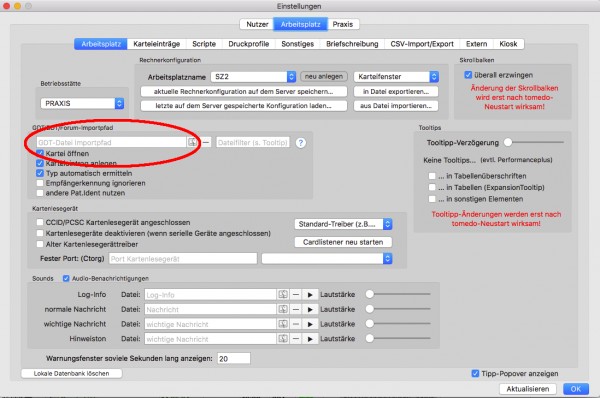The height and width of the screenshot is (398, 600).
Task: Disable tooltips 'in Tabellenüberschriften'
Action: (432, 176)
